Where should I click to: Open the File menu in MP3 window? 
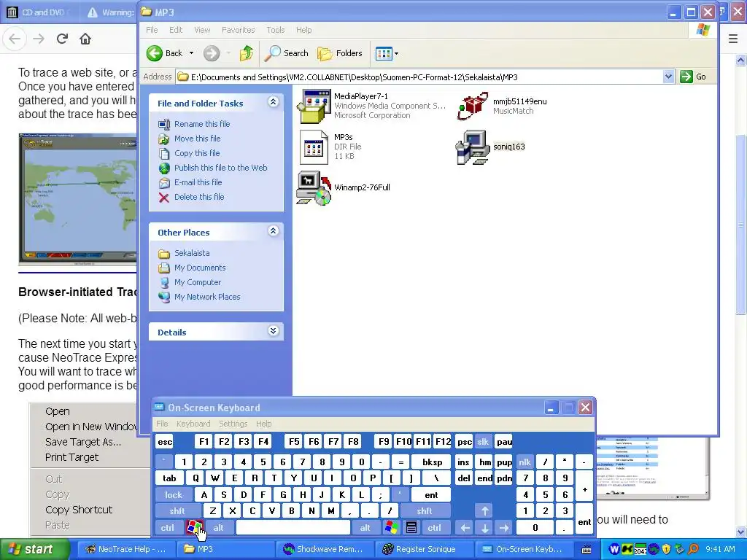(x=152, y=30)
